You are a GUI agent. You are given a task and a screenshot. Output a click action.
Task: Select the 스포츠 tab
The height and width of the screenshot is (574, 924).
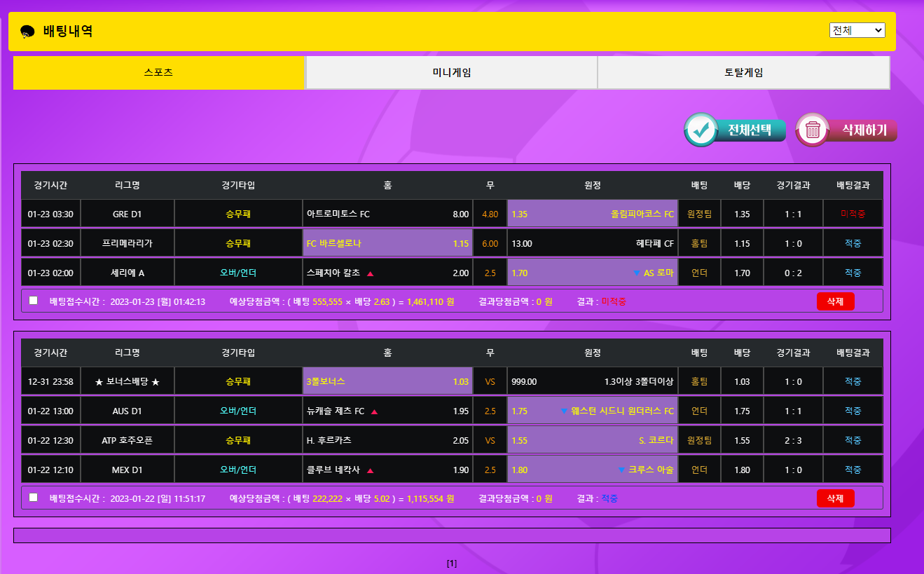(x=158, y=73)
